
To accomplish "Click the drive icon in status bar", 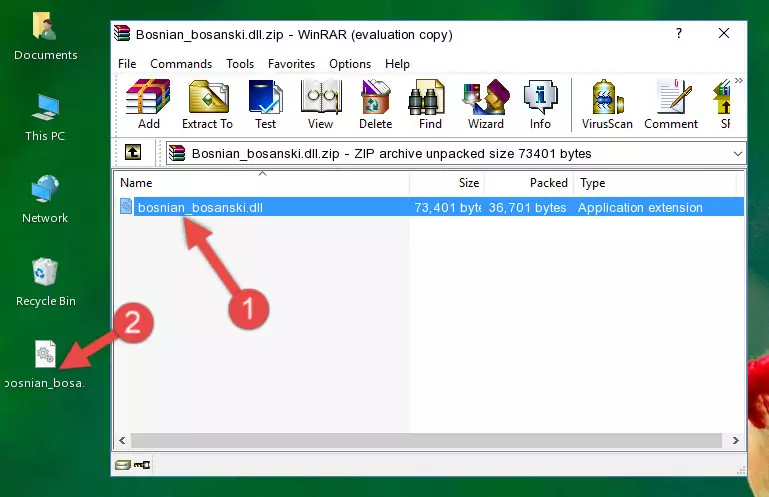I will [123, 464].
